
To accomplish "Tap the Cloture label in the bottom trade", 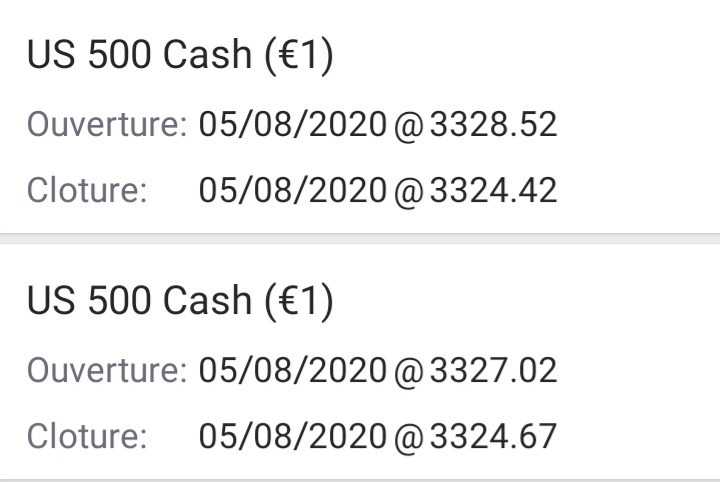I will coord(87,436).
